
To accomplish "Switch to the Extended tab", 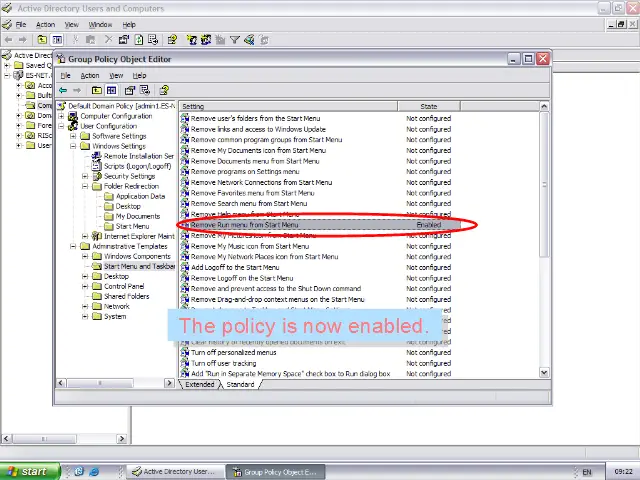I will (x=200, y=384).
